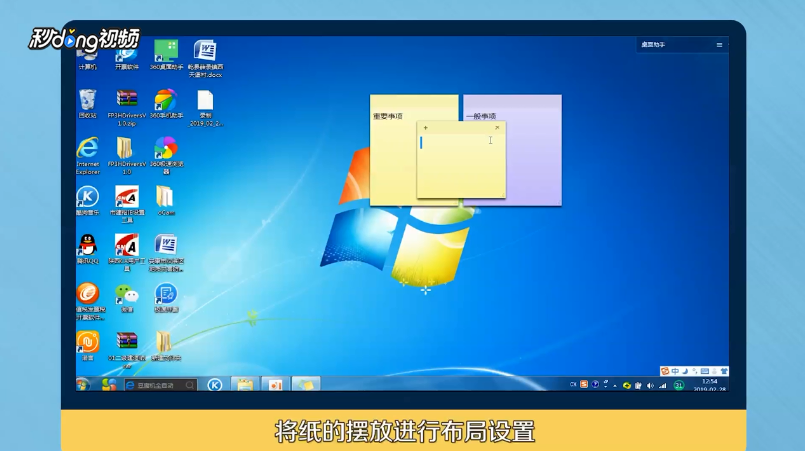Toggle the moon half-width icon on IME bar

point(685,371)
